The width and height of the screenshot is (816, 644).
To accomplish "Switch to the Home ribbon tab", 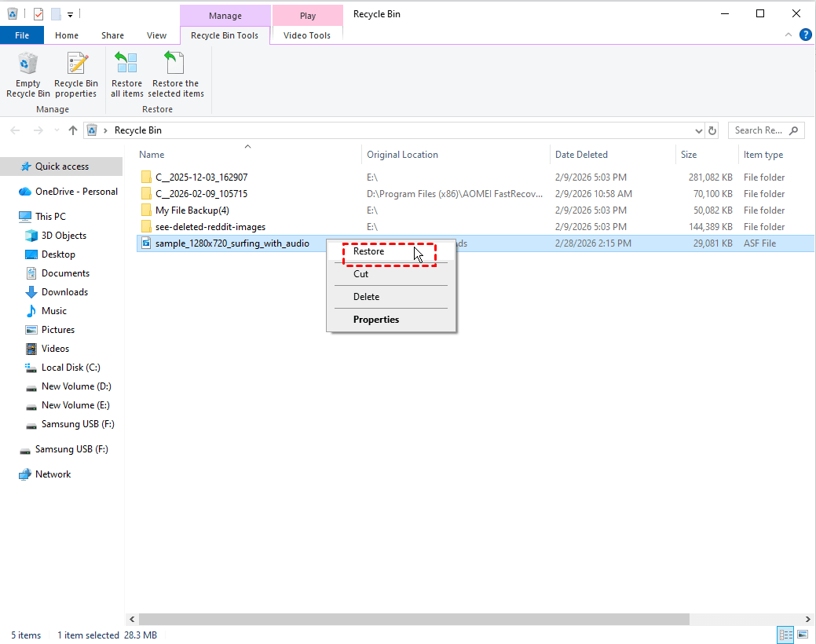I will pos(67,35).
